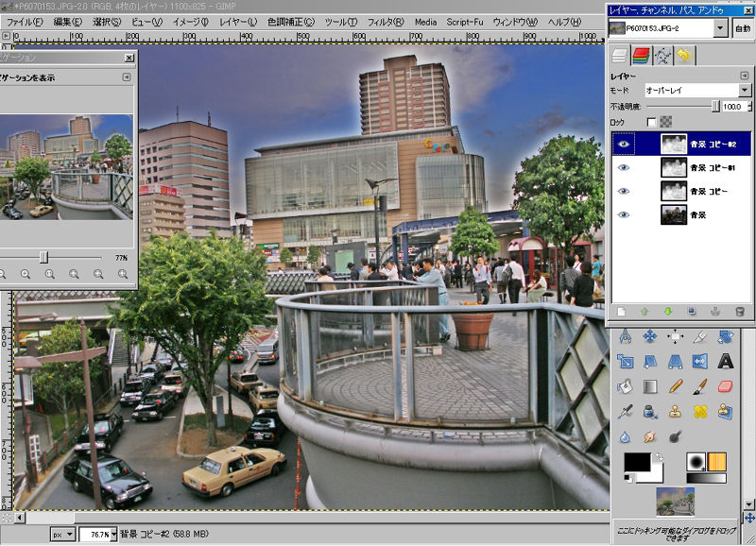The height and width of the screenshot is (546, 756).
Task: Click the black foreground color swatch
Action: pyautogui.click(x=637, y=462)
